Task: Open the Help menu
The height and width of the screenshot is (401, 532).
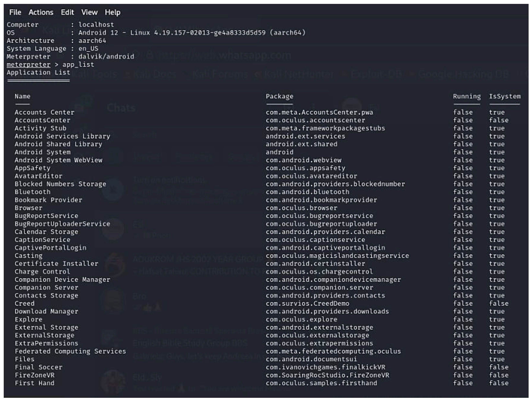Action: pos(113,12)
